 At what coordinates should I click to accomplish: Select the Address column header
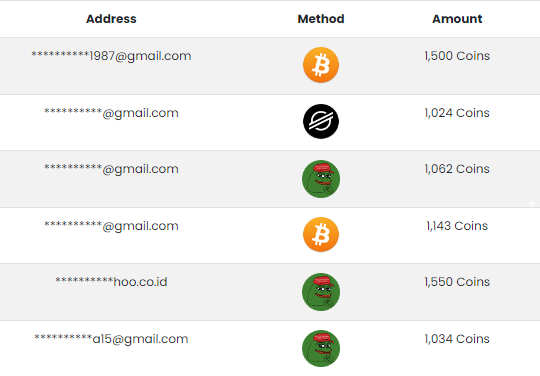click(111, 19)
